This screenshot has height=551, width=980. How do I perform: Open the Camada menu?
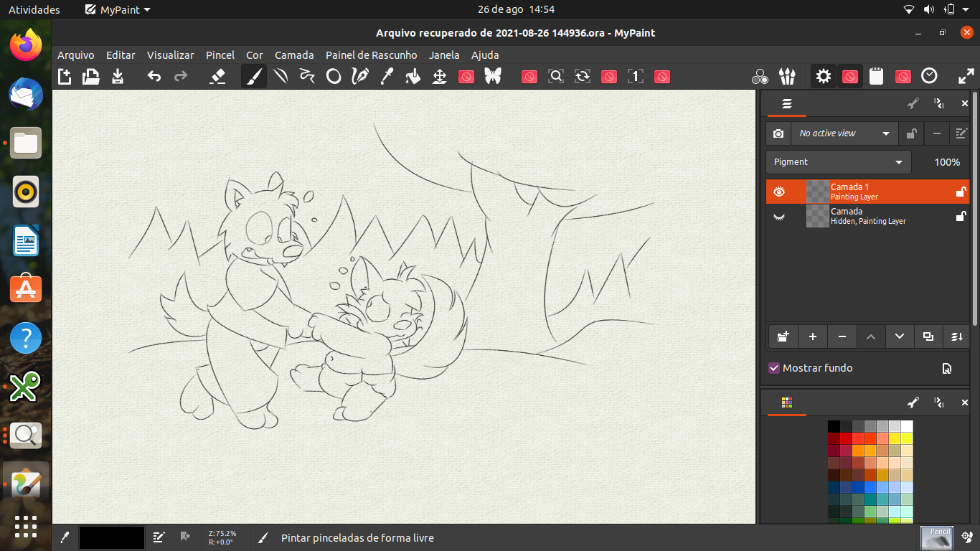(294, 55)
